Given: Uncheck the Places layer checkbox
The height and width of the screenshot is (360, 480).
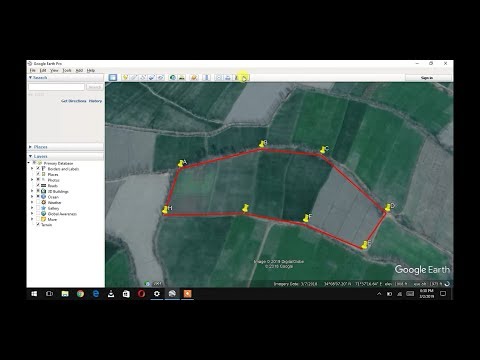Looking at the screenshot, I should (x=38, y=174).
